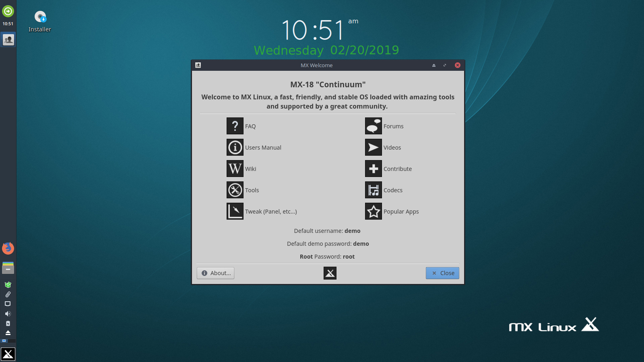
Task: Visit the Forums speech bubble icon
Action: click(374, 126)
